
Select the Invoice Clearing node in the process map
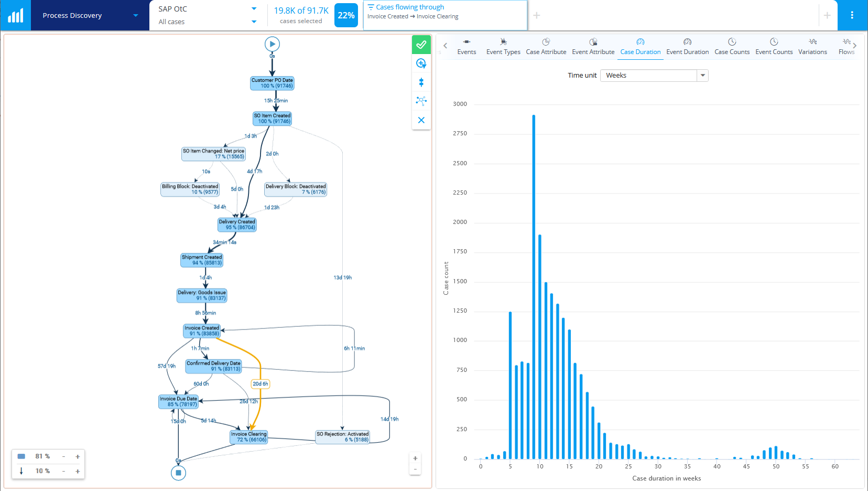point(248,436)
